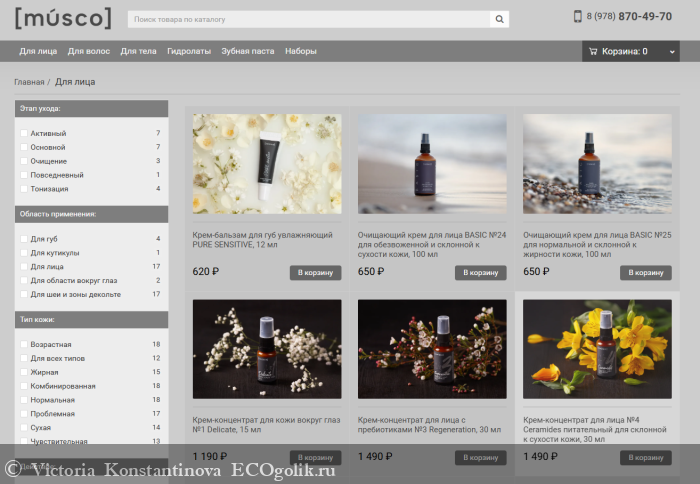Open the músco logo homepage

tap(63, 18)
